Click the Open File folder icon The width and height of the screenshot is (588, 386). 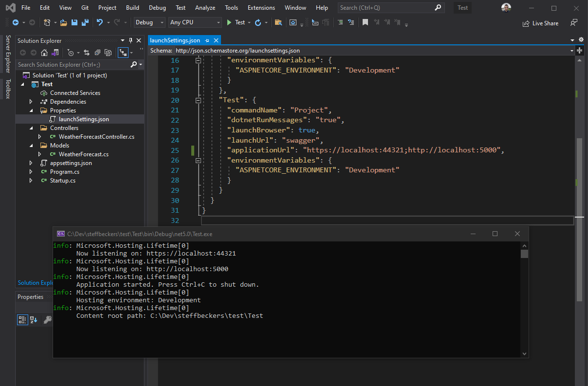tap(64, 22)
